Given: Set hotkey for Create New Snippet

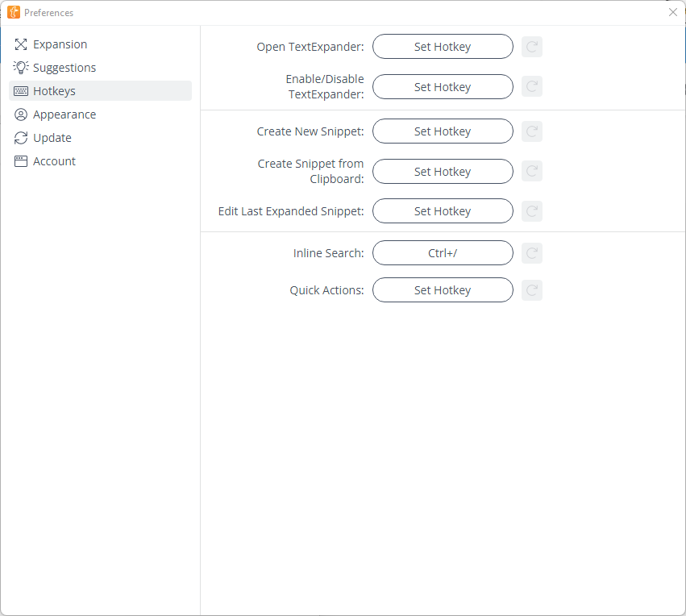Looking at the screenshot, I should pos(443,131).
